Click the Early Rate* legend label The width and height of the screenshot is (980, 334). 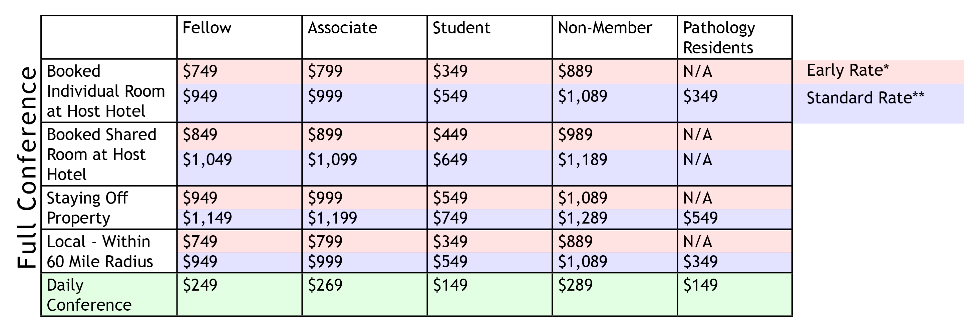[848, 70]
